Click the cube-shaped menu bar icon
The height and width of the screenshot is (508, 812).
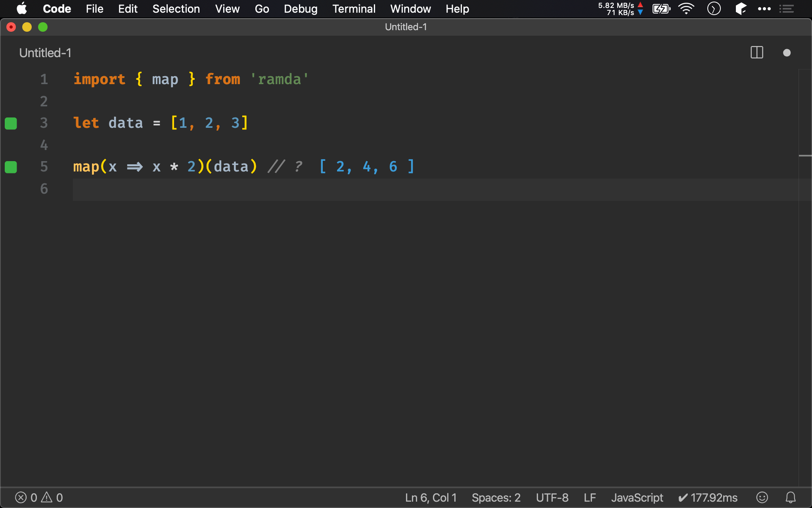(741, 9)
